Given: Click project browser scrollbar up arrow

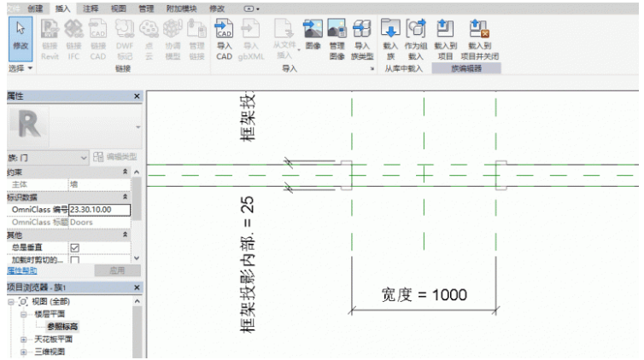Looking at the screenshot, I should coord(138,301).
